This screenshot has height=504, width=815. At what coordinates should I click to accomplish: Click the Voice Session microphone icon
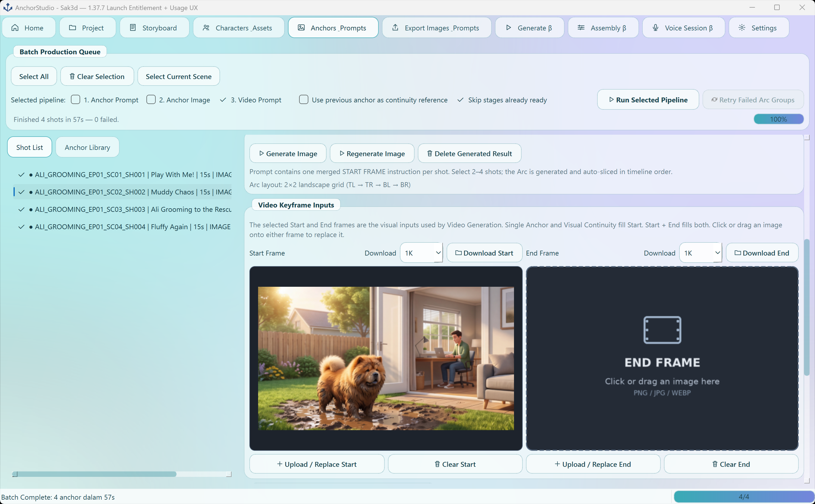655,28
